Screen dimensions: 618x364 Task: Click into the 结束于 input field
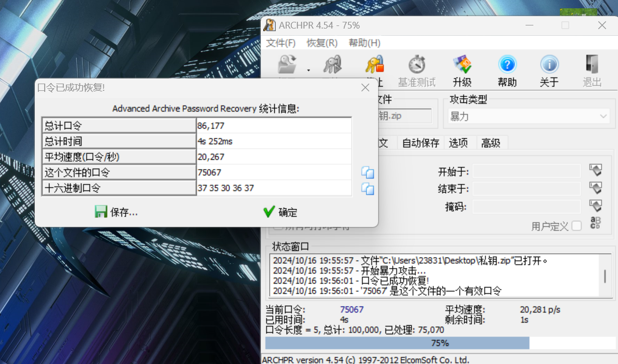coord(527,188)
